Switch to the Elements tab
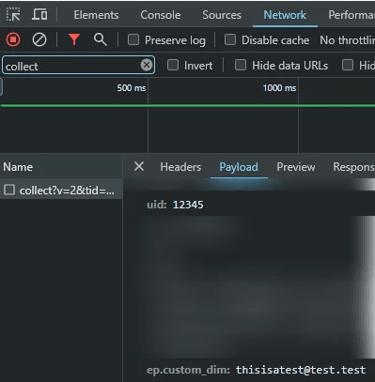The width and height of the screenshot is (375, 382). [96, 15]
